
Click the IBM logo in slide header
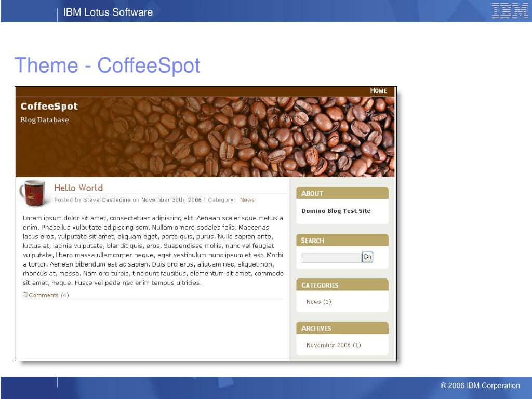click(510, 10)
